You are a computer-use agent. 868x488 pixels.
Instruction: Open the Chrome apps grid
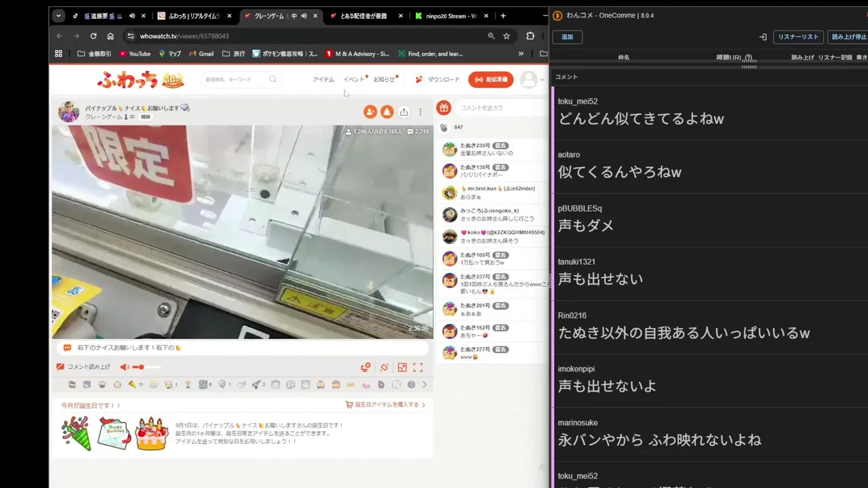click(59, 54)
